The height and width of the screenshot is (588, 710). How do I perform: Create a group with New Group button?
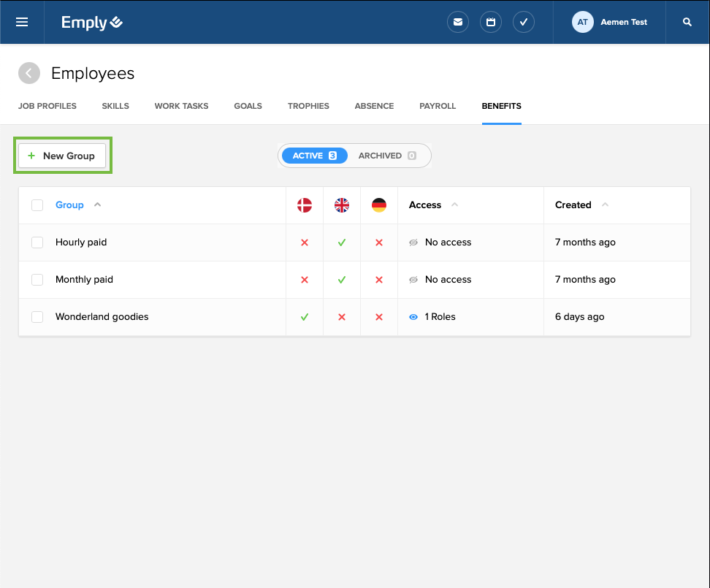[x=62, y=156]
